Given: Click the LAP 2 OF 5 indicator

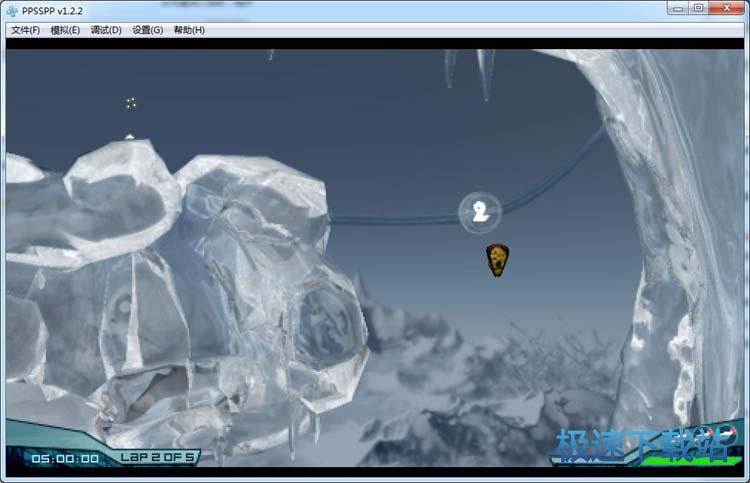Looking at the screenshot, I should (x=157, y=457).
